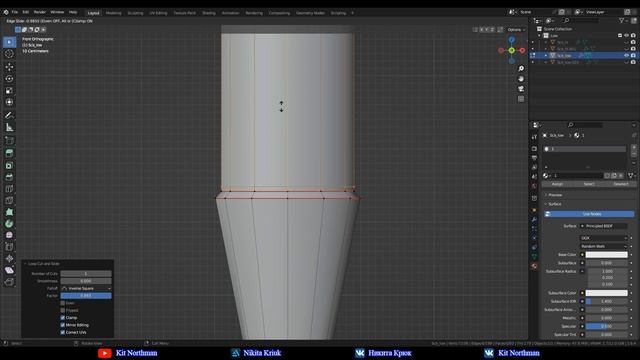The width and height of the screenshot is (640, 360).
Task: Open the GGX distribution dropdown
Action: [604, 238]
